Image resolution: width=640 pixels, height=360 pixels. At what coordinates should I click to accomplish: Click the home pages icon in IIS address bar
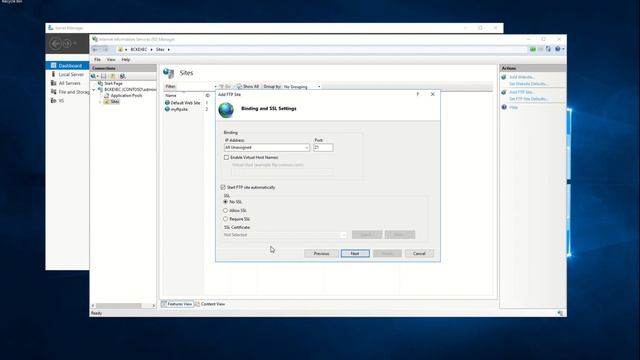tap(549, 49)
